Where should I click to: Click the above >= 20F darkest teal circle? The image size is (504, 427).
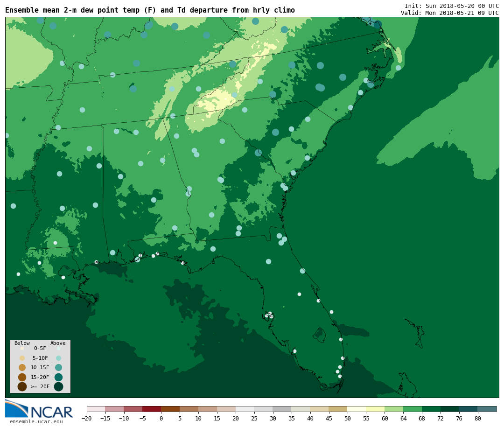coord(58,387)
